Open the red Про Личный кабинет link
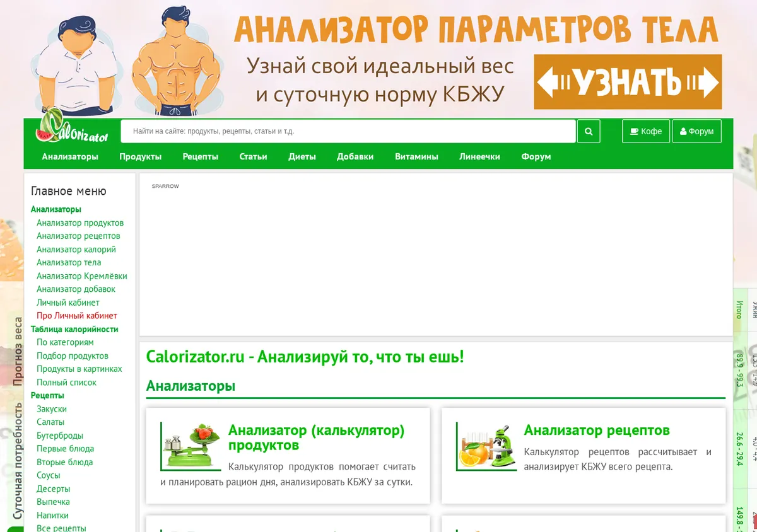This screenshot has height=532, width=757. [77, 315]
